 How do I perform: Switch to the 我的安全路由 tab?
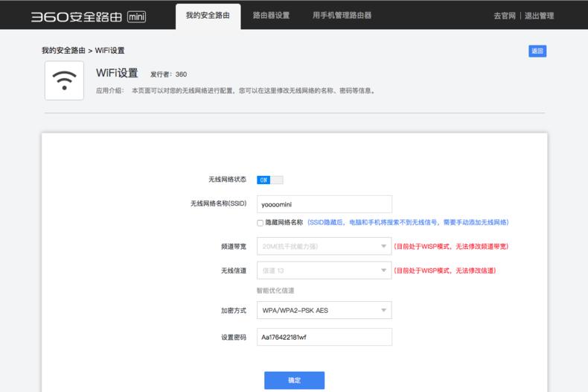[x=208, y=16]
